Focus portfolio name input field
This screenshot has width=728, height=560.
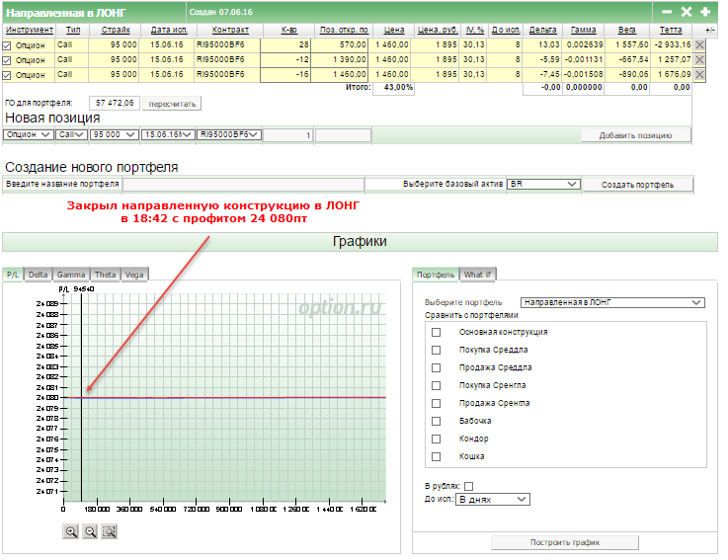pos(244,185)
